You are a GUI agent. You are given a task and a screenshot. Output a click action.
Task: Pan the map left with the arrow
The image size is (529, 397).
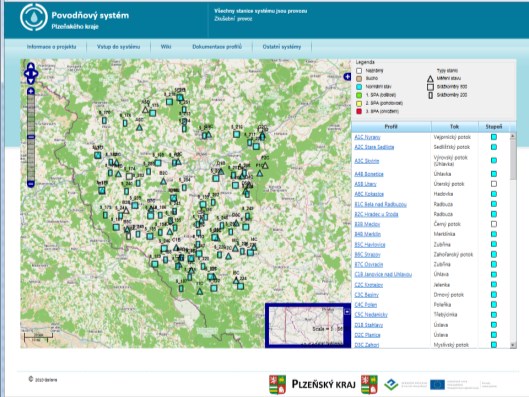26,73
